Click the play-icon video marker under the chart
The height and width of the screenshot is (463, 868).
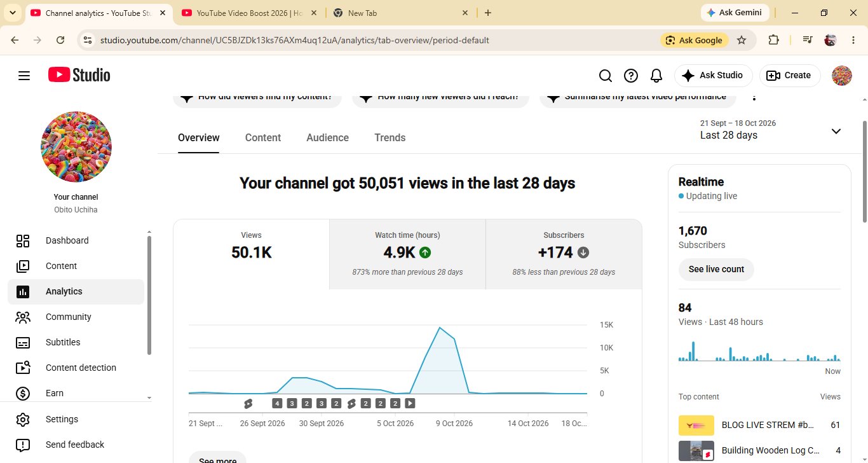(x=410, y=403)
